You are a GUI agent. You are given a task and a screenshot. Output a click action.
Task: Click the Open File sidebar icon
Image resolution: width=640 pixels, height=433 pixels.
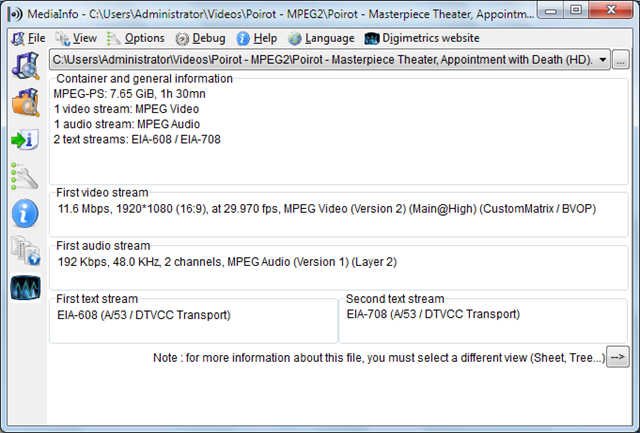click(25, 65)
